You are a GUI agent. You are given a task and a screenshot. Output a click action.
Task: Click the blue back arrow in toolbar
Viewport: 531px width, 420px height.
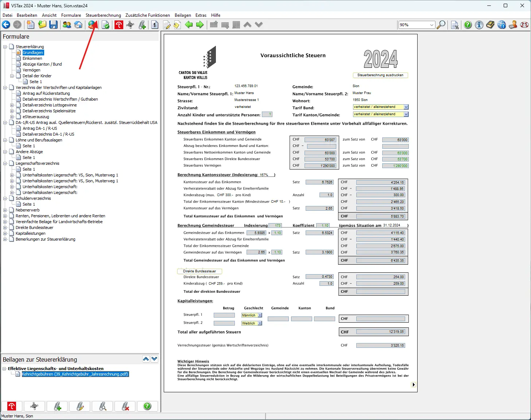click(x=6, y=25)
